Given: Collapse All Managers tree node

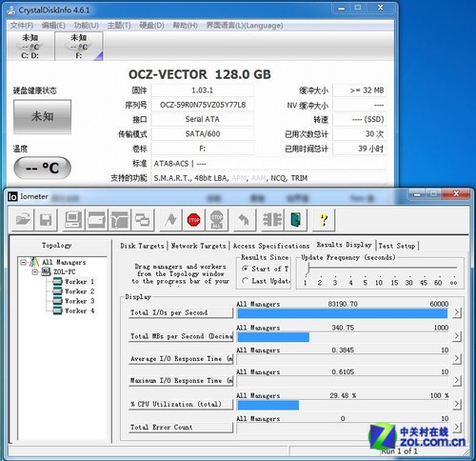Looking at the screenshot, I should pos(23,262).
